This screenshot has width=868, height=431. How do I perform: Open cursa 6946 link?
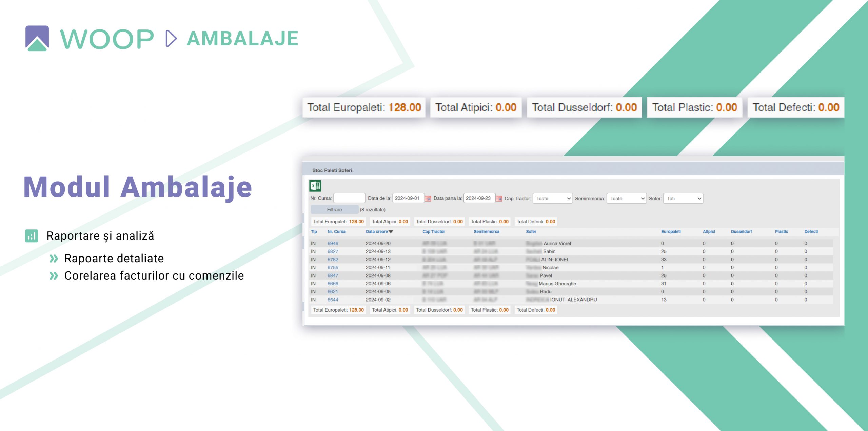(x=333, y=243)
